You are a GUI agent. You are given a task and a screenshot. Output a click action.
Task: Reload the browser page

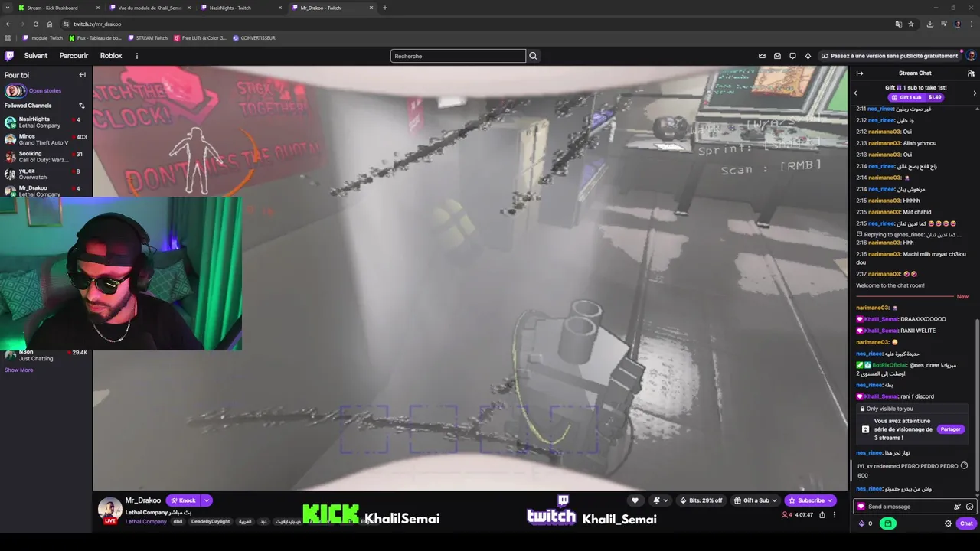(35, 24)
